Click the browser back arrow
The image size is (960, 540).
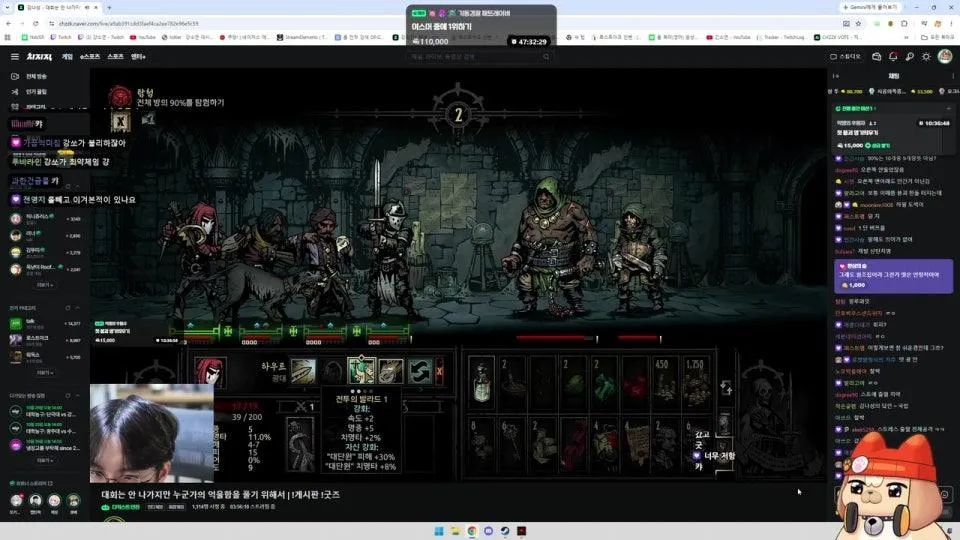click(x=9, y=23)
